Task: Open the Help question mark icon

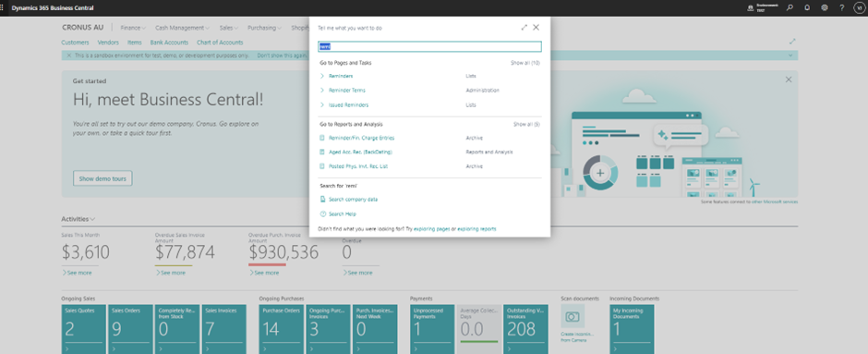Action: (841, 7)
